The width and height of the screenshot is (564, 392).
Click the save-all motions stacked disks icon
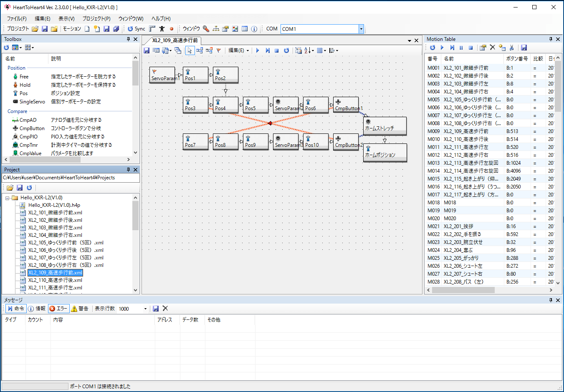click(116, 29)
